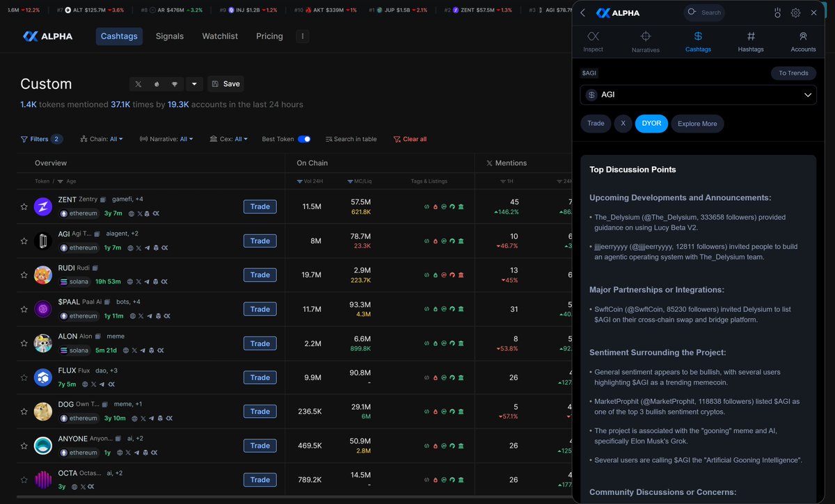The height and width of the screenshot is (504, 835).
Task: Star the $PAAL token row
Action: tap(24, 309)
